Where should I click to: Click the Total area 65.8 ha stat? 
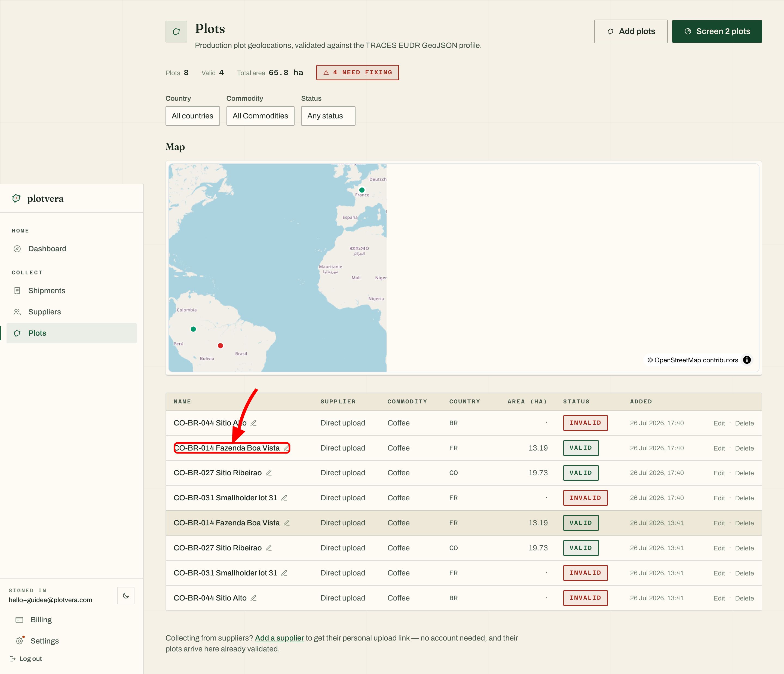(270, 73)
